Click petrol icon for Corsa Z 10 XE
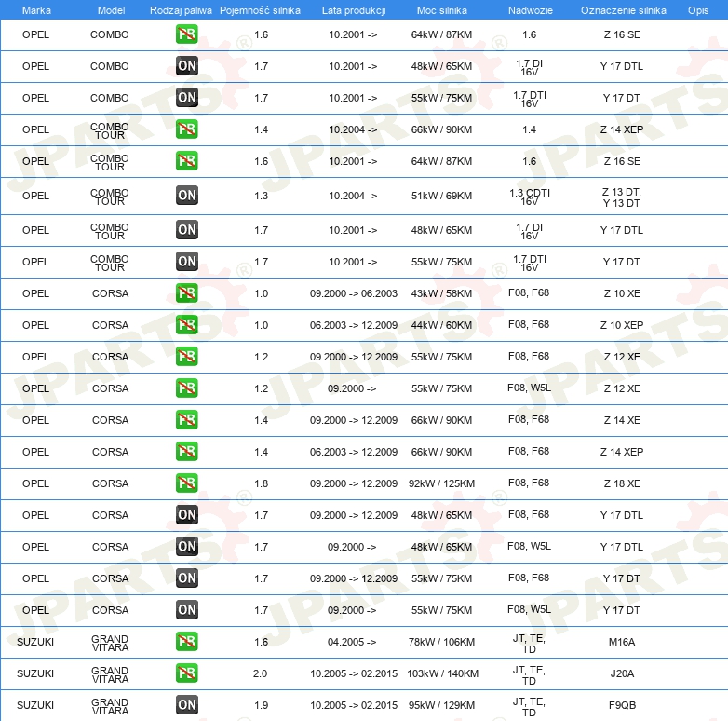728x721 pixels. pyautogui.click(x=186, y=293)
